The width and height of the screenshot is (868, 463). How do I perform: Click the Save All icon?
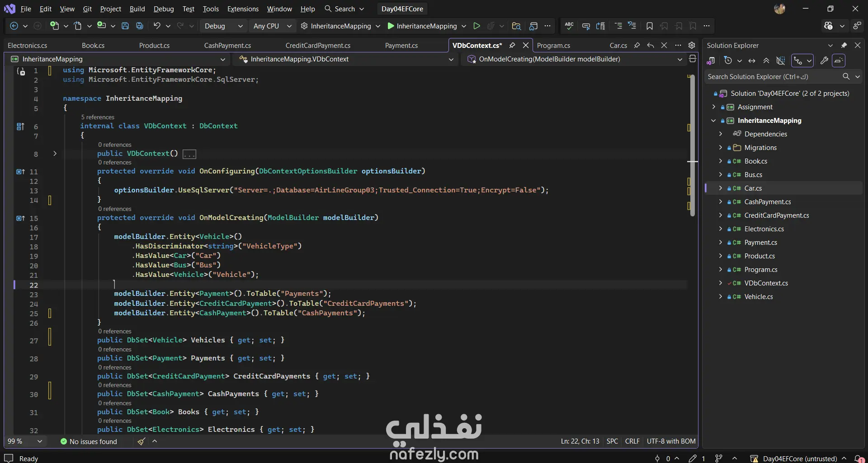click(x=140, y=26)
